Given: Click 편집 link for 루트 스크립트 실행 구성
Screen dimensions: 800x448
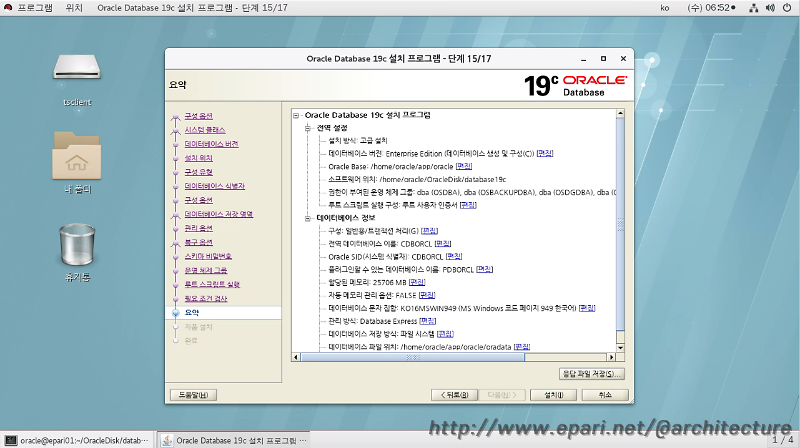Looking at the screenshot, I should coord(468,205).
